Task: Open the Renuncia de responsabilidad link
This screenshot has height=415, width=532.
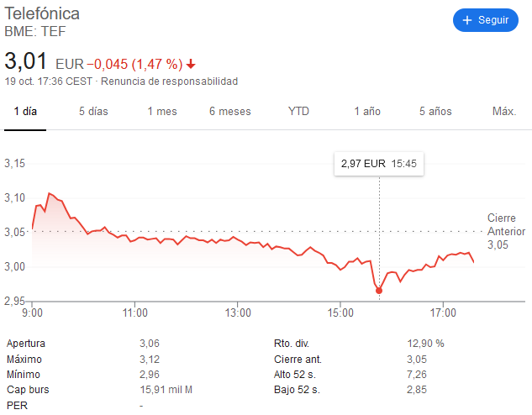Action: click(x=169, y=81)
